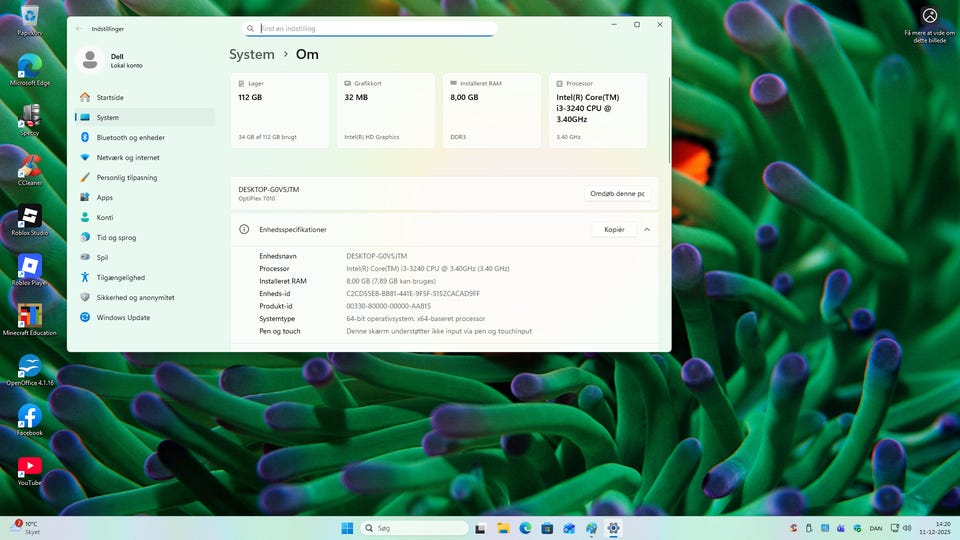The height and width of the screenshot is (540, 960).
Task: Select the CCleaner desktop shortcut
Action: (x=29, y=166)
